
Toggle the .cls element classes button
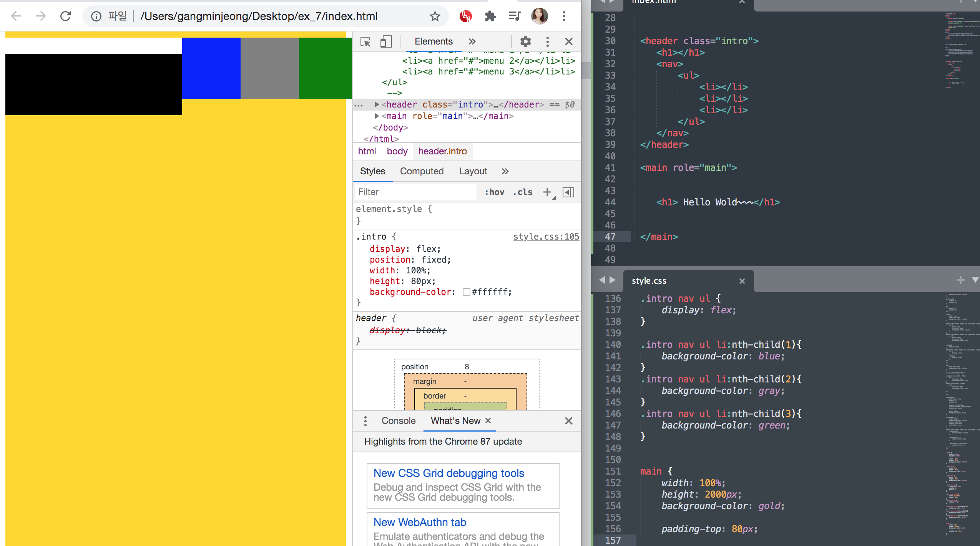click(523, 192)
